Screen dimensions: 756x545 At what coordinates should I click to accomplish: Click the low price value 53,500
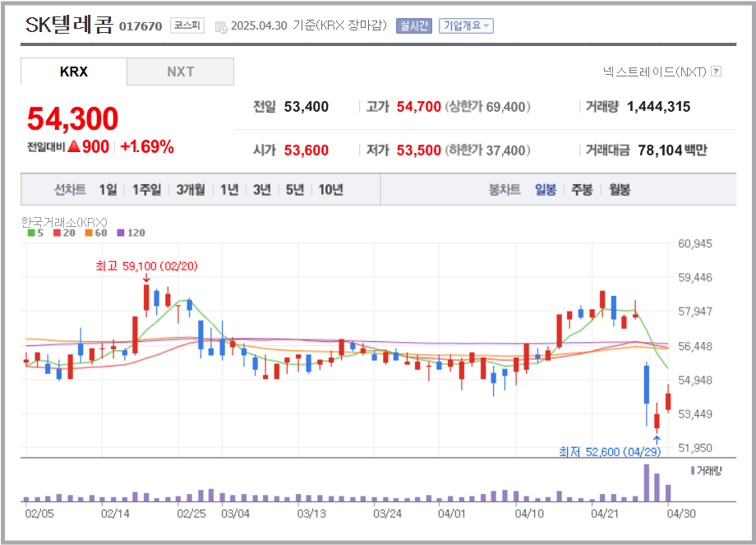(x=419, y=150)
